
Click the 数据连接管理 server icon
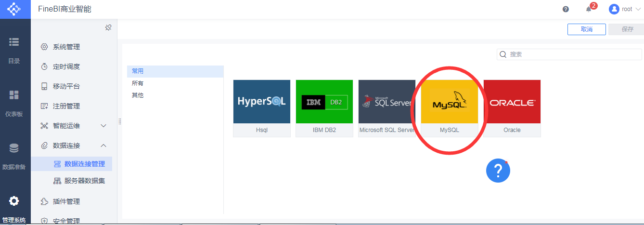click(57, 164)
